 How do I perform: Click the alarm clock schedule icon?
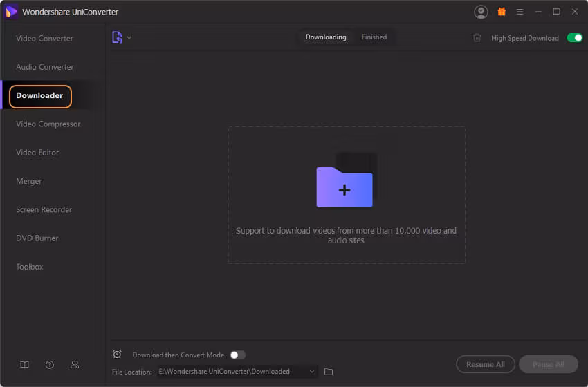[x=117, y=354]
